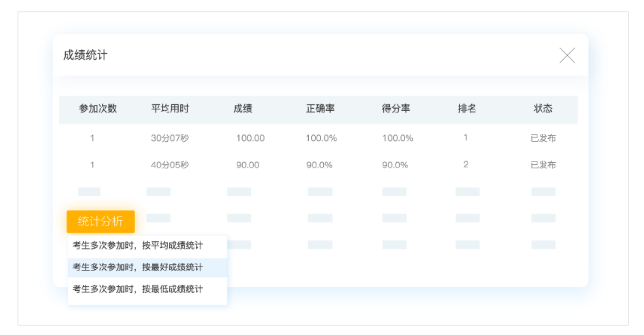Click the 30分07秒 time cell
This screenshot has height=335, width=644.
[x=170, y=138]
